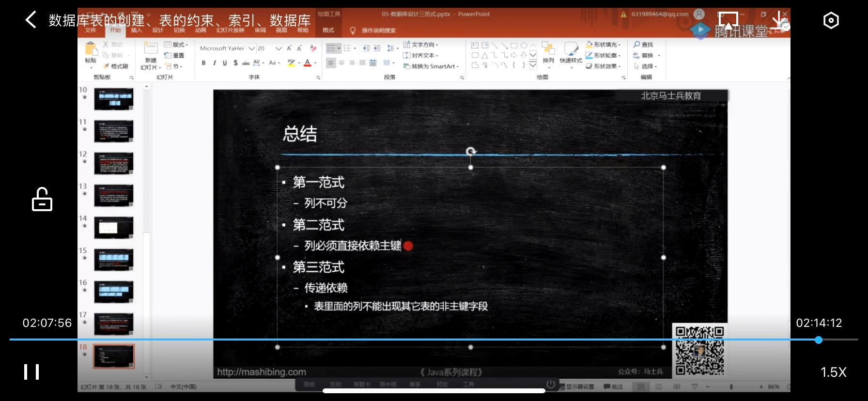
Task: Open the Change Case (Aa) dropdown
Action: [274, 63]
